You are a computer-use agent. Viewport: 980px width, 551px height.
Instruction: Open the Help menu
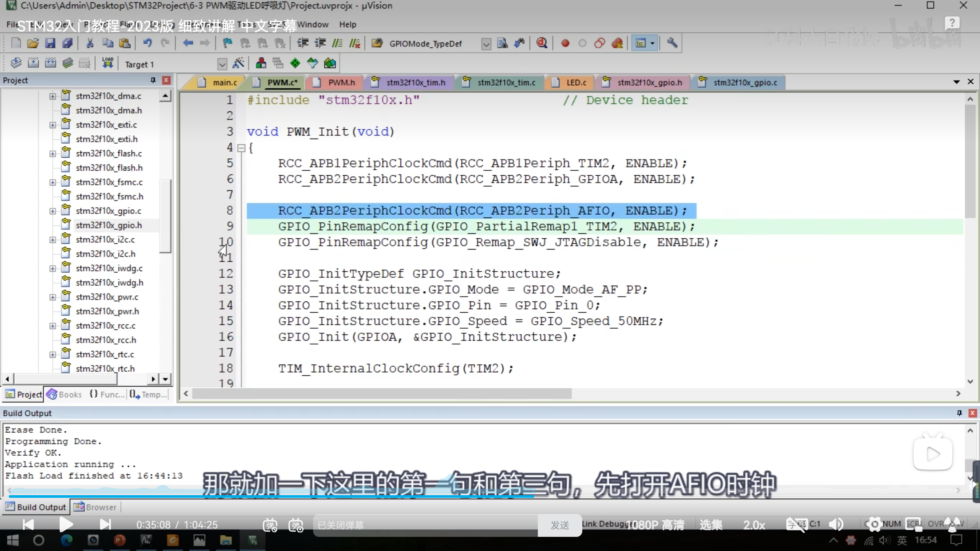coord(347,24)
